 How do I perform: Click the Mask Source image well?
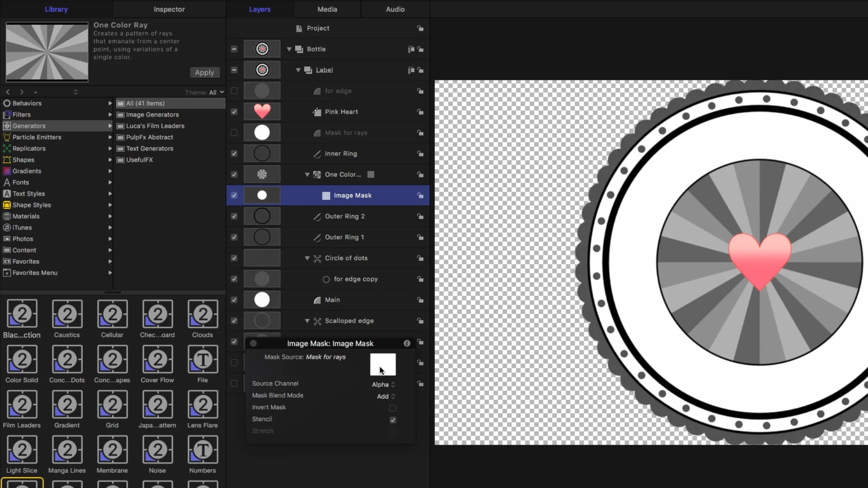[x=382, y=364]
